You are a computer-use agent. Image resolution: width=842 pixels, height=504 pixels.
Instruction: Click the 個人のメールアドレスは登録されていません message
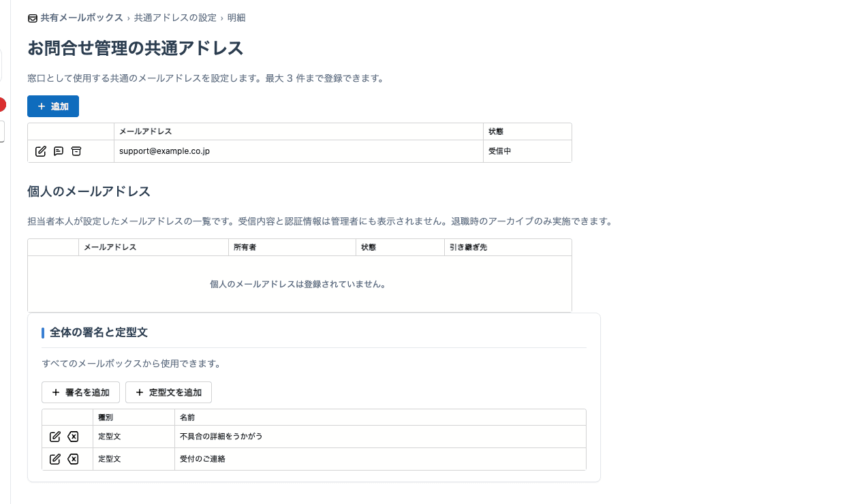(298, 284)
